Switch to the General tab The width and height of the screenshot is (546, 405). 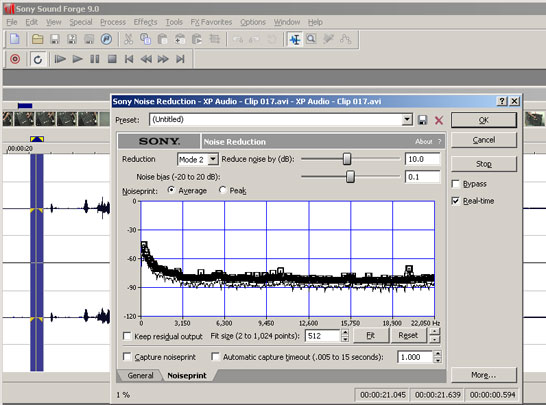[140, 375]
